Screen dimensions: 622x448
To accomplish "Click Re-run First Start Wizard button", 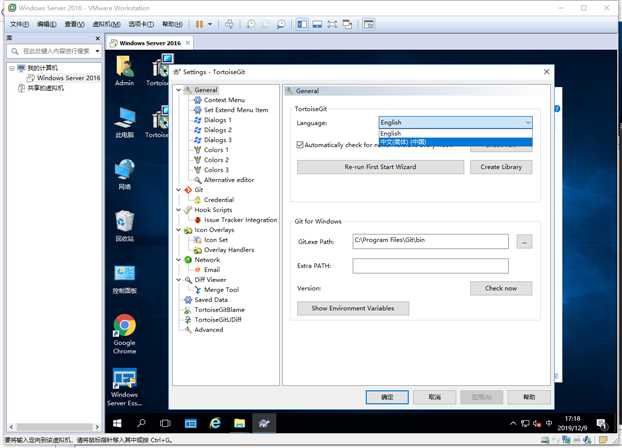I will click(x=380, y=167).
